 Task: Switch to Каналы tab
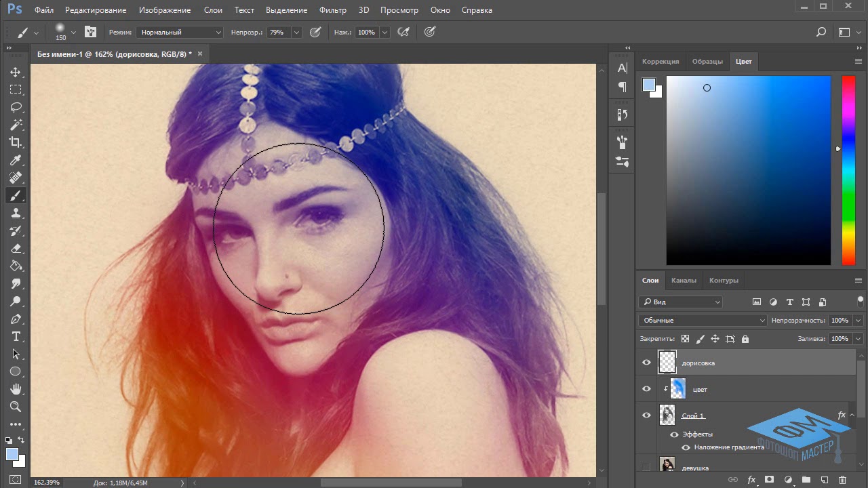tap(684, 280)
